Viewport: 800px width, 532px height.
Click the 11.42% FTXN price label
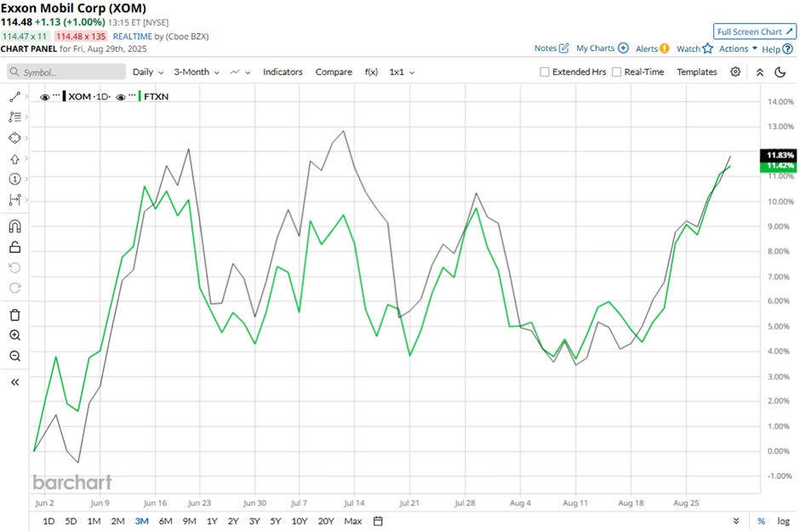click(x=779, y=166)
